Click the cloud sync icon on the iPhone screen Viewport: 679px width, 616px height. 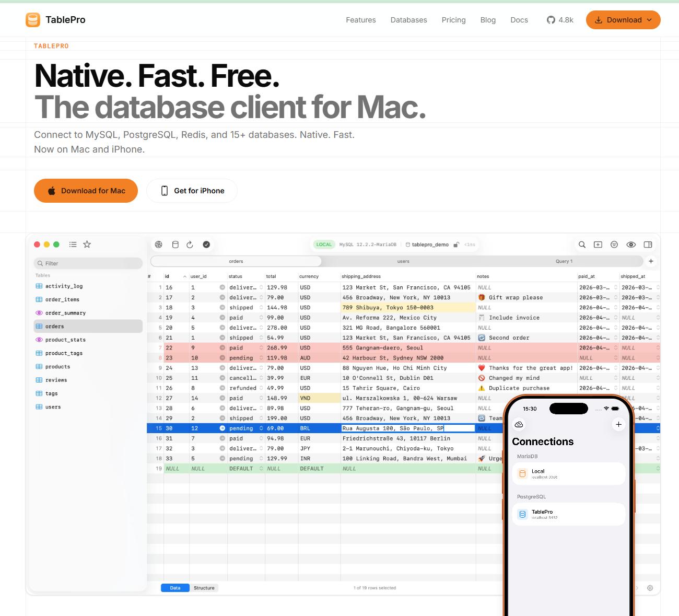coord(519,424)
